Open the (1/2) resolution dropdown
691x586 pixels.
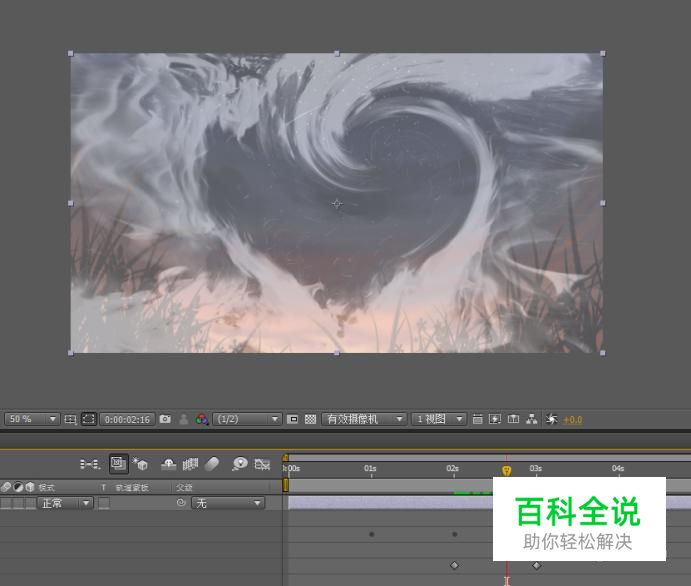(x=247, y=419)
